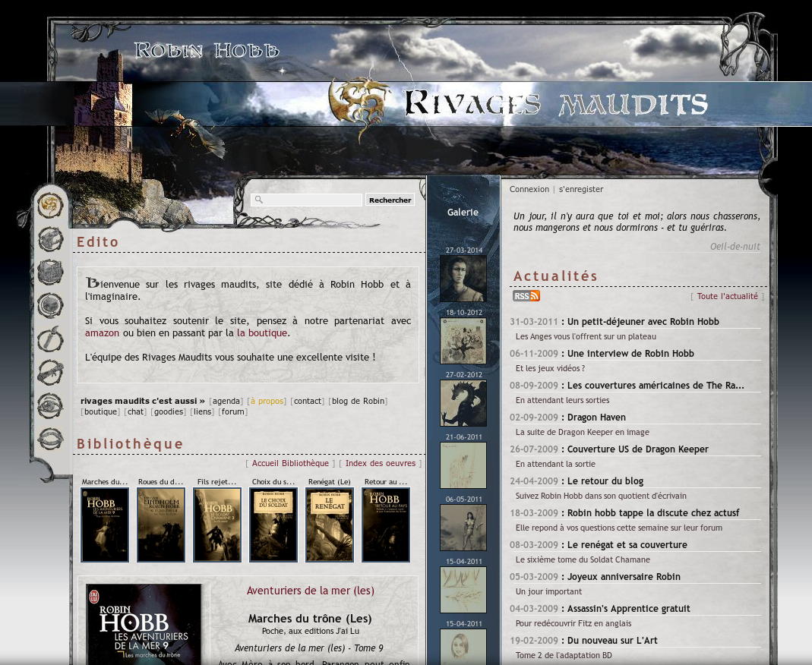
Task: Open Robin hobb tappe la discute news
Action: (653, 513)
